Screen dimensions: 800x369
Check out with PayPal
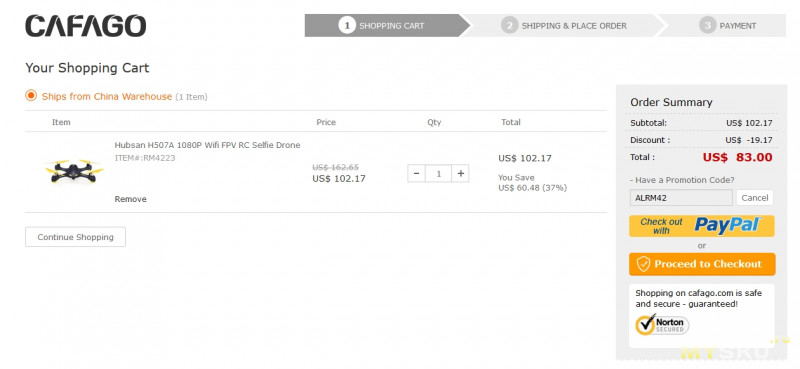click(702, 226)
